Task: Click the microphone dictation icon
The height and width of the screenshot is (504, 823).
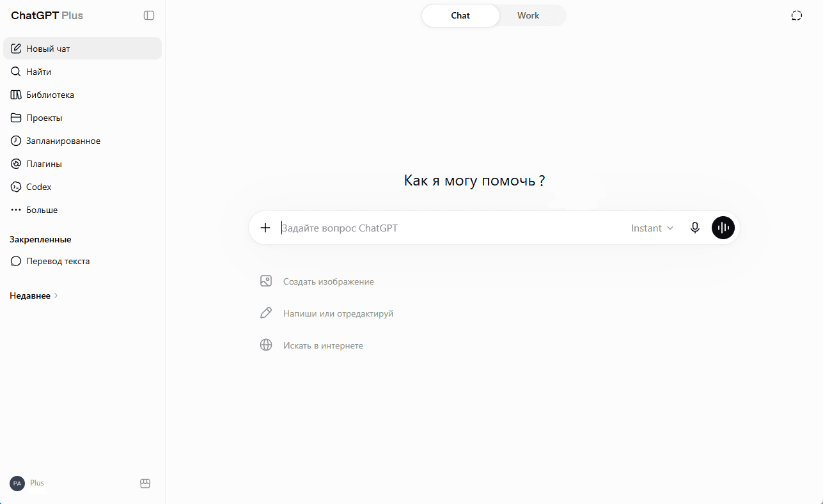Action: [695, 228]
